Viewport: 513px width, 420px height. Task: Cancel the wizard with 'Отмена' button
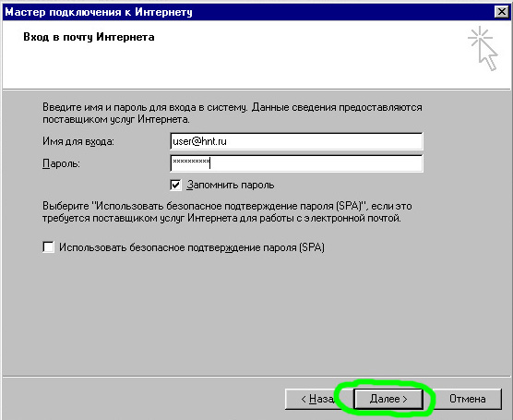(x=467, y=399)
